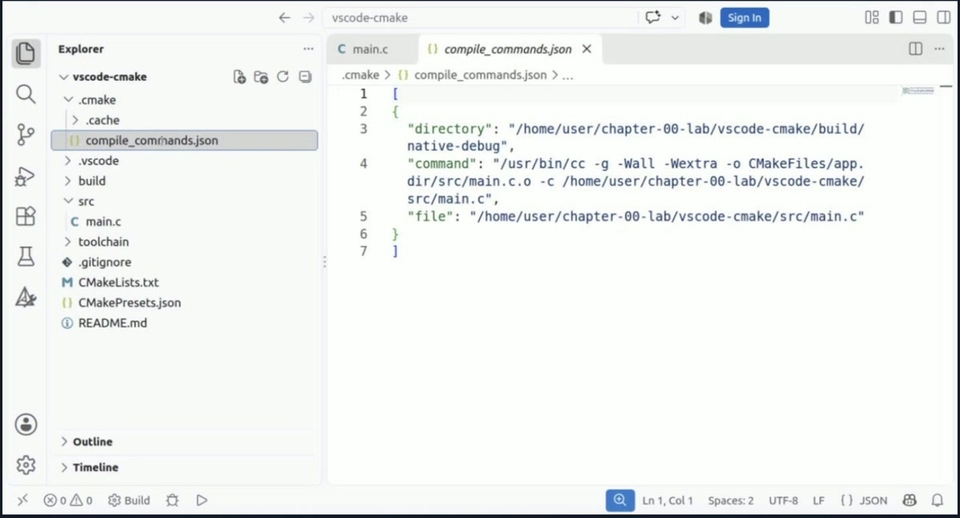Open Explorer more actions ellipsis

point(308,49)
